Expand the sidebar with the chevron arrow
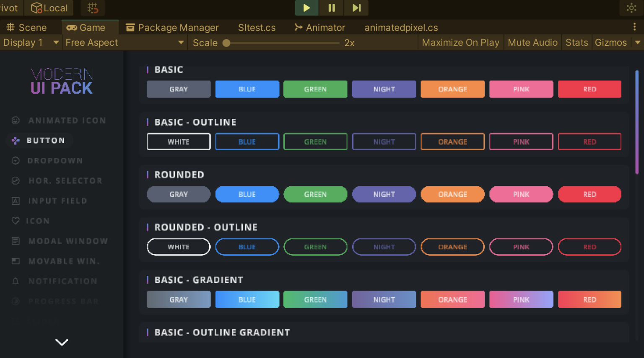Viewport: 644px width, 358px height. (x=62, y=342)
